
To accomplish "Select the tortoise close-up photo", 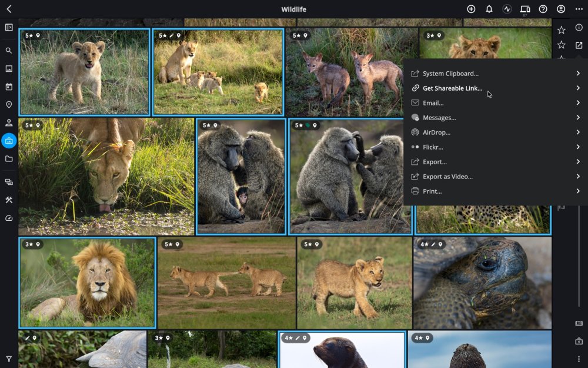I will pos(482,283).
